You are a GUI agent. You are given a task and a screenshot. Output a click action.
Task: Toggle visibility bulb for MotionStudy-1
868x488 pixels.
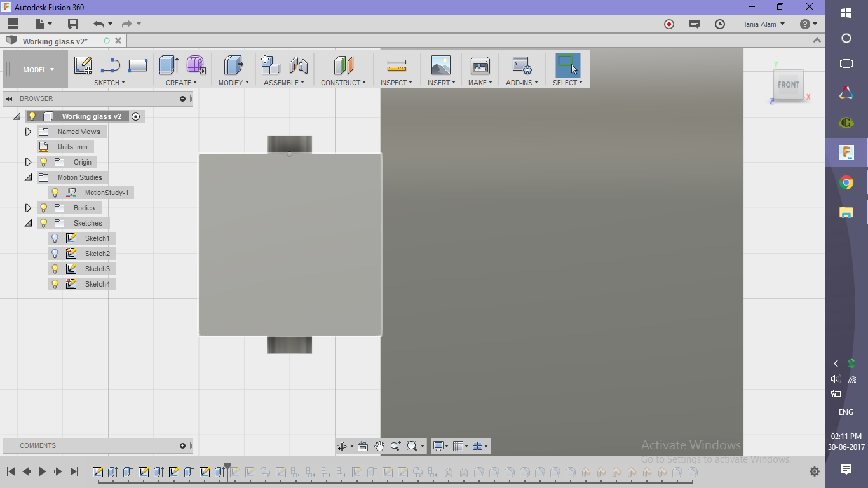[55, 193]
